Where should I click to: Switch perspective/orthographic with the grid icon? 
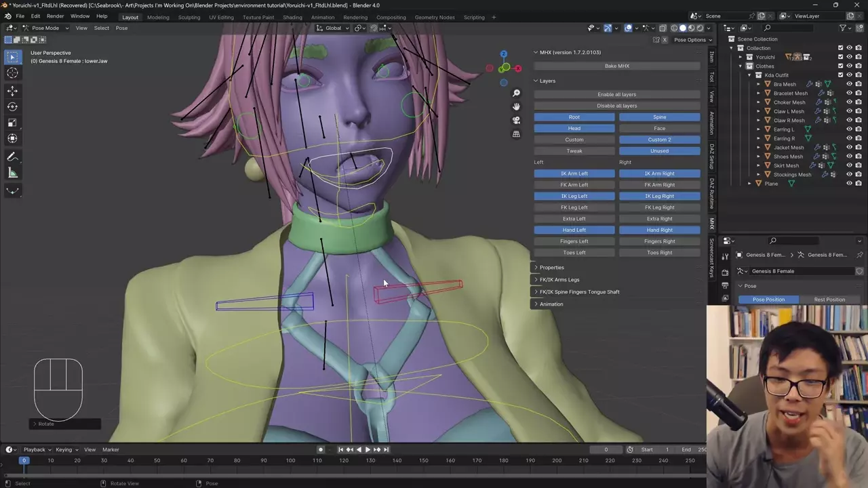coord(516,134)
